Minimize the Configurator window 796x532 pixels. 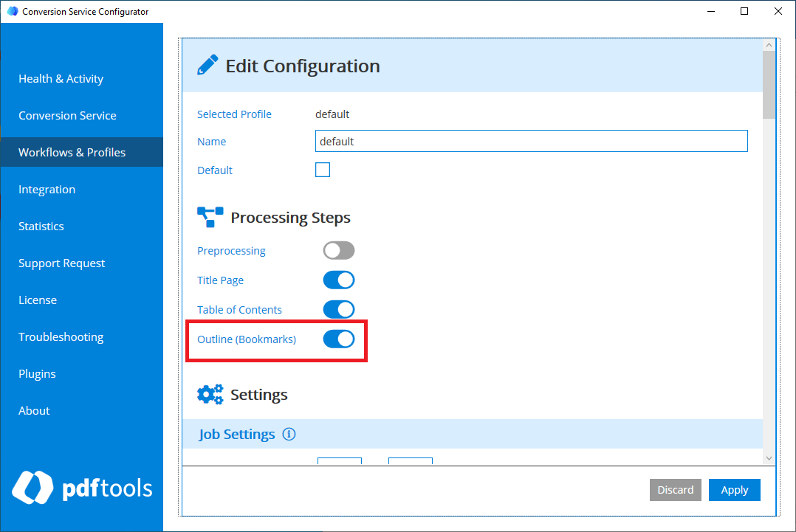click(711, 11)
